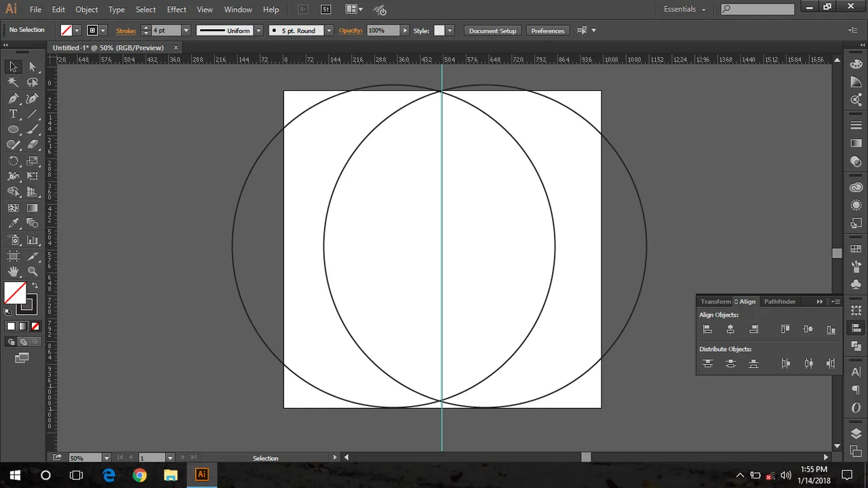
Task: Open the Effect menu
Action: point(176,9)
